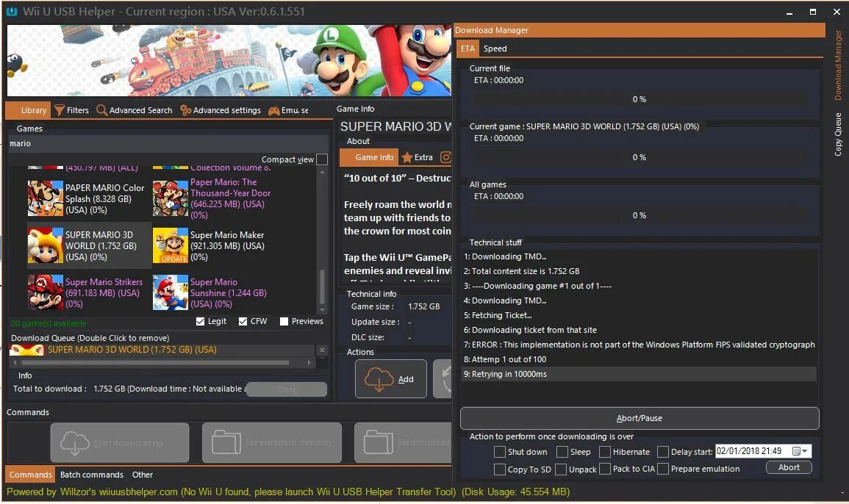Enable the Hibernate checkbox
The height and width of the screenshot is (504, 849).
(605, 452)
